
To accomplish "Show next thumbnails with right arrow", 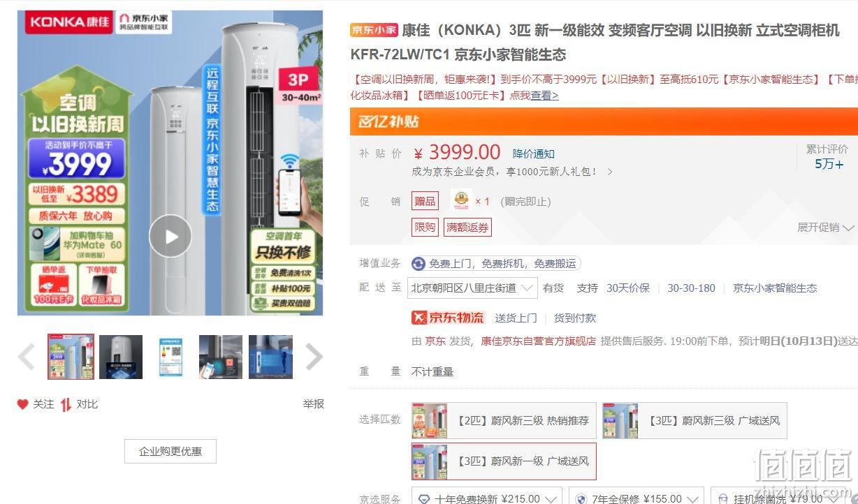I will point(314,357).
